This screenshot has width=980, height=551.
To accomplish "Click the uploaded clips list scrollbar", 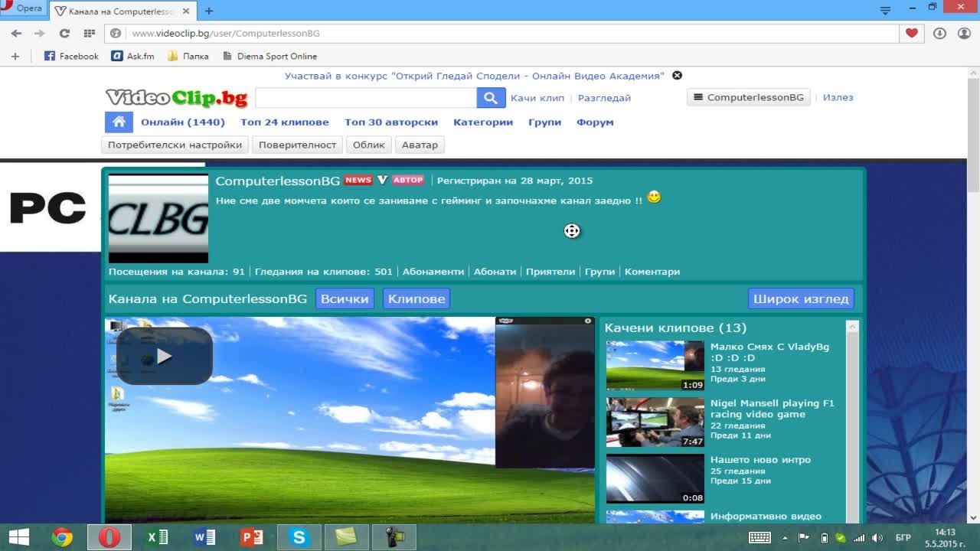I will (852, 421).
